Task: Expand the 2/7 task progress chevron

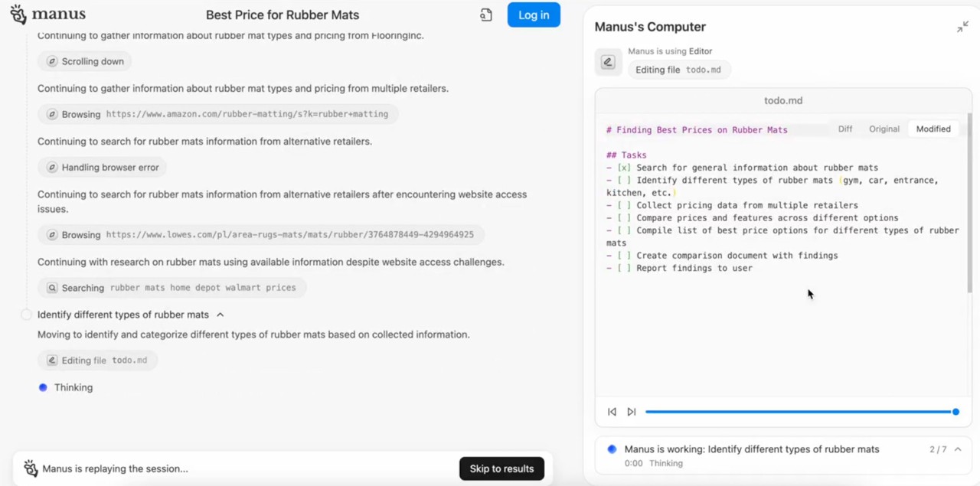Action: click(958, 449)
